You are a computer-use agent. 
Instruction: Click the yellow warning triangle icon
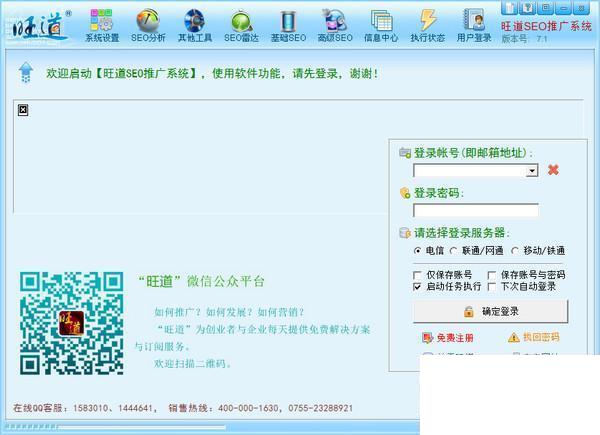(x=514, y=337)
